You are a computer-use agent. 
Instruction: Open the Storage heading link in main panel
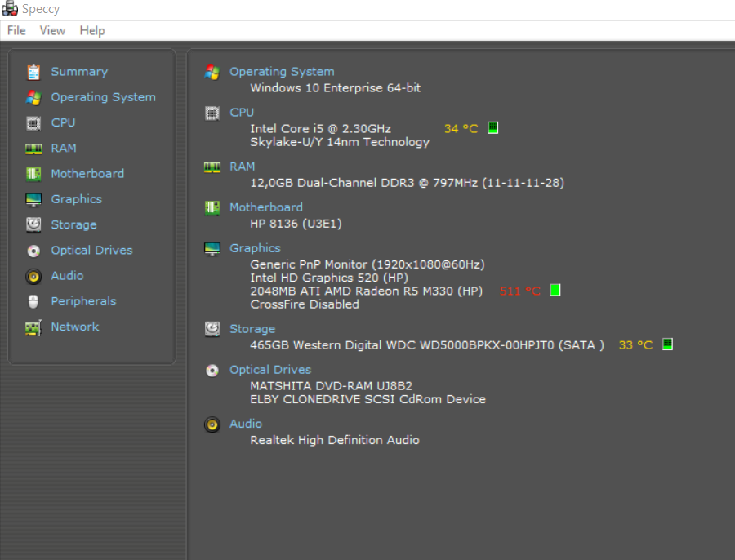pos(252,329)
